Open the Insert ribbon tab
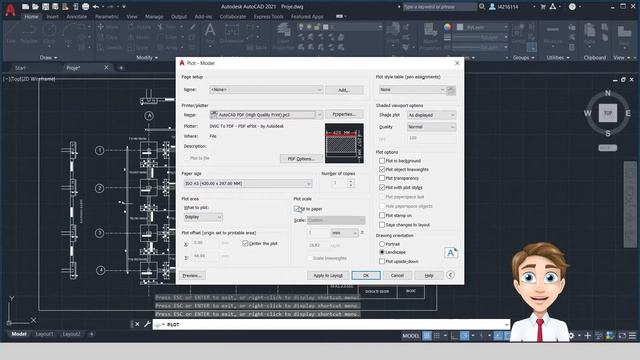The height and width of the screenshot is (360, 640). 53,17
